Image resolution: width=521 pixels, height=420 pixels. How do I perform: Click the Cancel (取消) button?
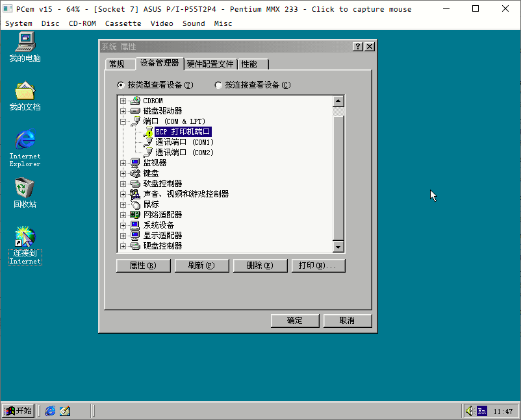347,321
